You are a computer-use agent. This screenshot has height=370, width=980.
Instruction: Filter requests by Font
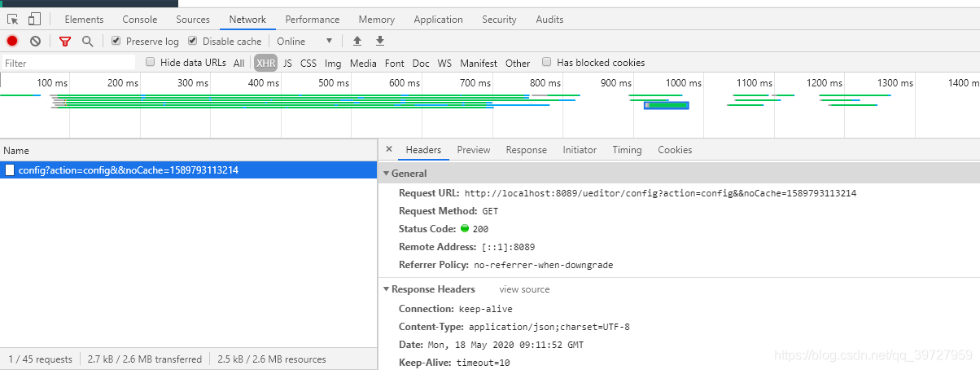pyautogui.click(x=395, y=63)
